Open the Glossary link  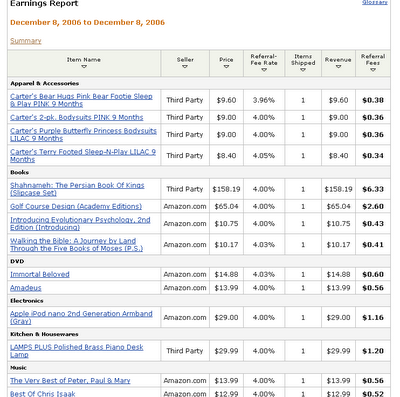[x=375, y=2]
